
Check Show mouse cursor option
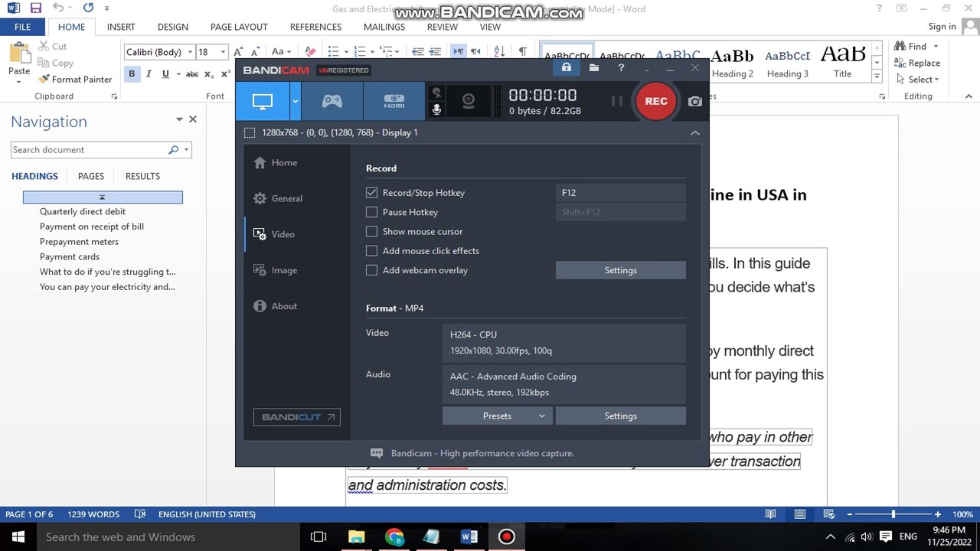point(372,231)
